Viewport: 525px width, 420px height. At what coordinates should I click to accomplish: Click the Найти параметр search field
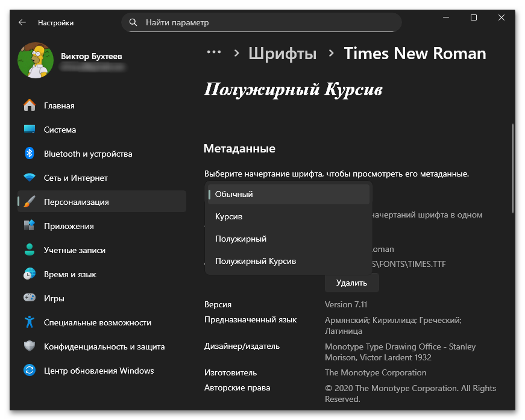coord(261,22)
